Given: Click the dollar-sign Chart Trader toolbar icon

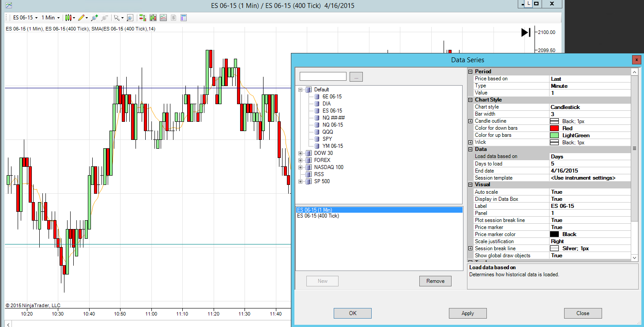Looking at the screenshot, I should 173,18.
